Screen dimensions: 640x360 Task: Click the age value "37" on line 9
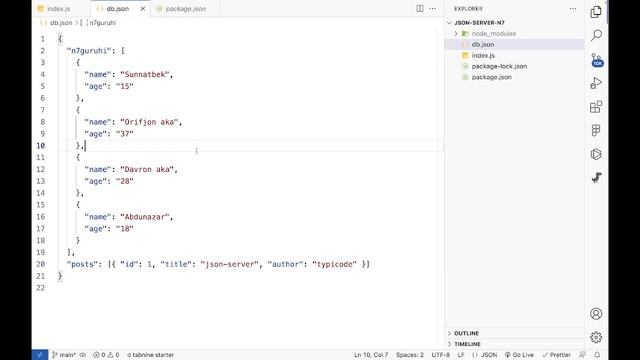[124, 133]
